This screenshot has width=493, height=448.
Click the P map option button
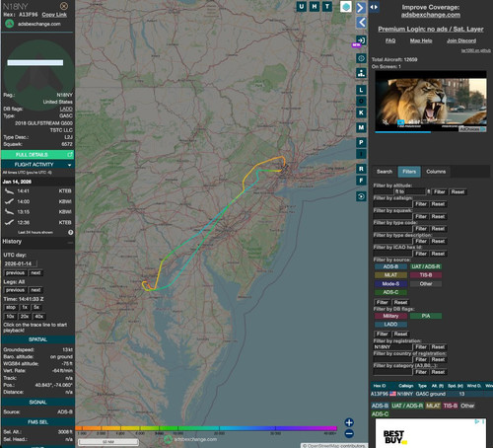tap(361, 142)
